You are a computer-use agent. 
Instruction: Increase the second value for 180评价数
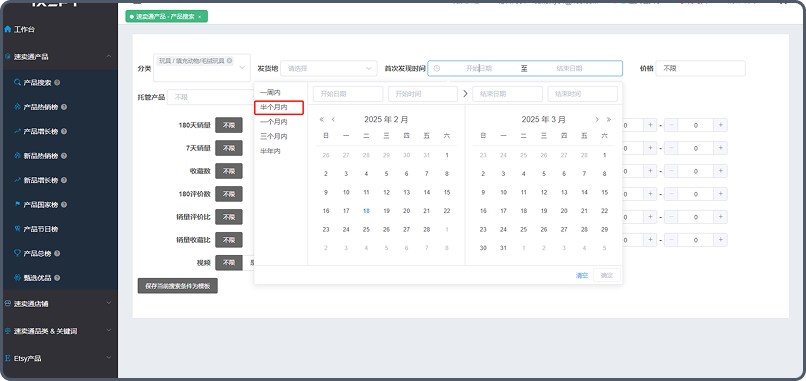[x=721, y=194]
